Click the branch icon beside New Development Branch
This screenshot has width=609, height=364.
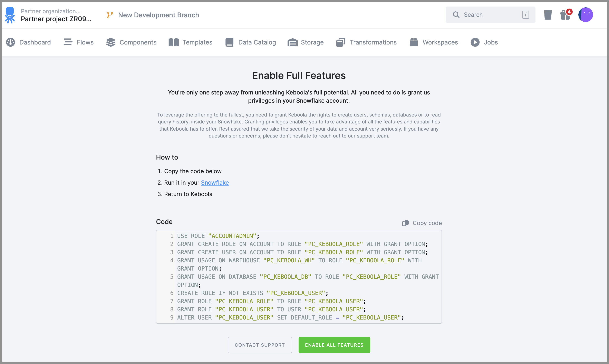click(x=110, y=15)
